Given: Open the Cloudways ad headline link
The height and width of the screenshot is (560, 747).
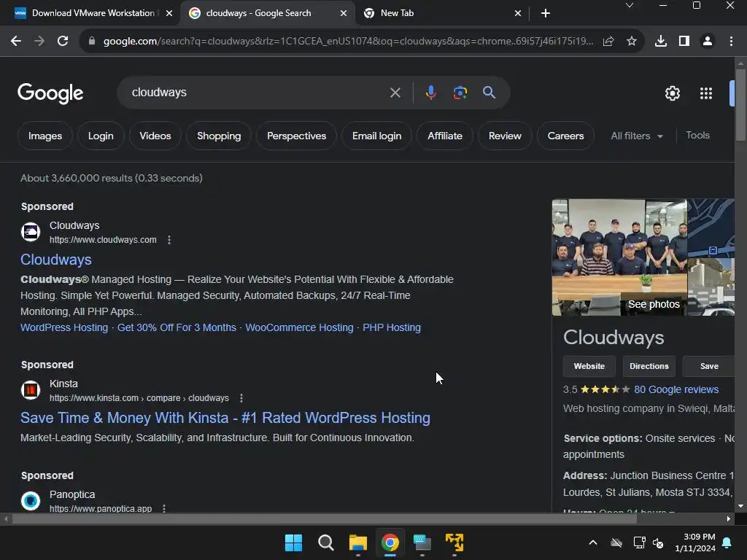Looking at the screenshot, I should [55, 260].
